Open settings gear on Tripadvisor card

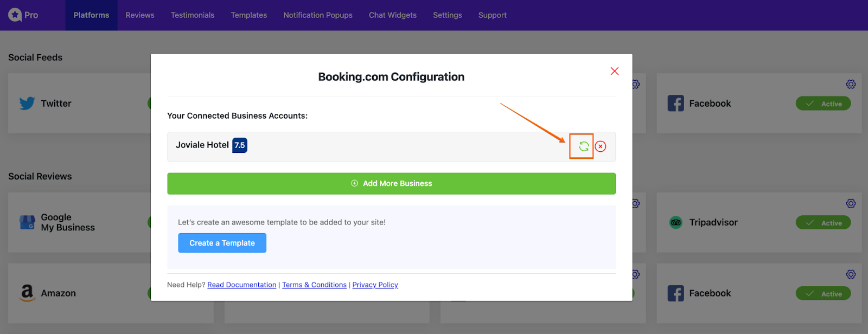(851, 203)
